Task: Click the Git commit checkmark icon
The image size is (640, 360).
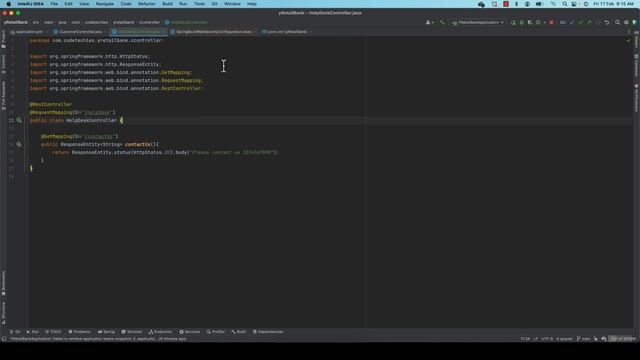Action: 580,22
